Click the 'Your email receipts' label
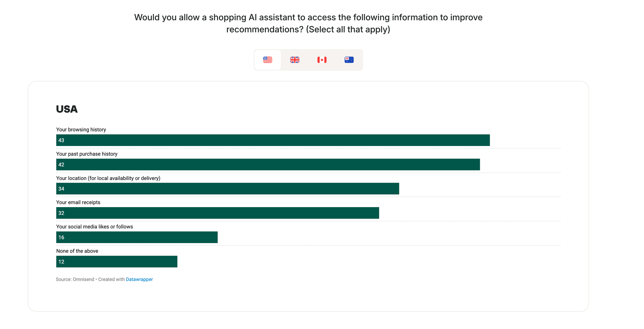This screenshot has width=644, height=329. point(78,202)
